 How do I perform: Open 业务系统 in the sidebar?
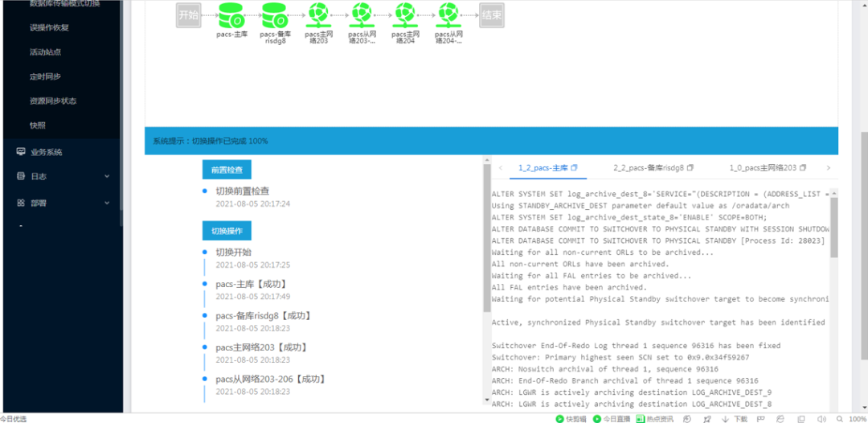click(x=47, y=152)
